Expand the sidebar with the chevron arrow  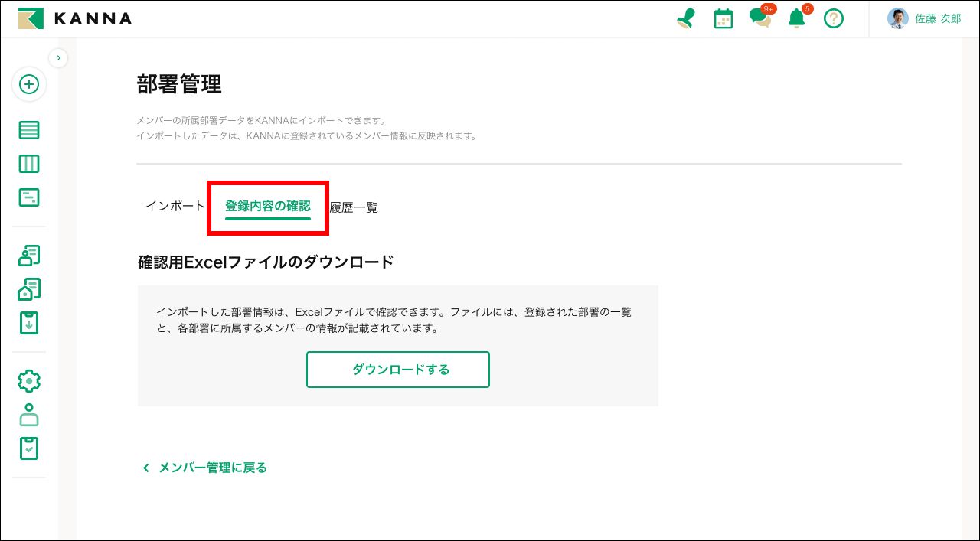(58, 57)
